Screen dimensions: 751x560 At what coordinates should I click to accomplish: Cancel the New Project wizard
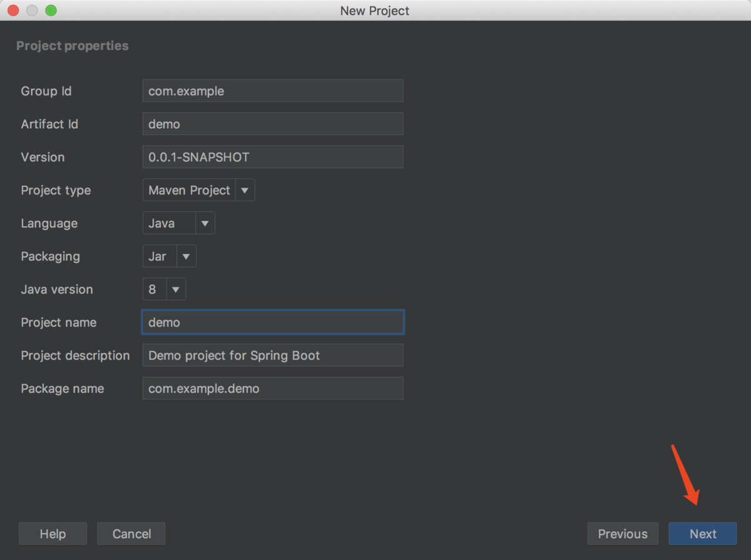coord(131,534)
